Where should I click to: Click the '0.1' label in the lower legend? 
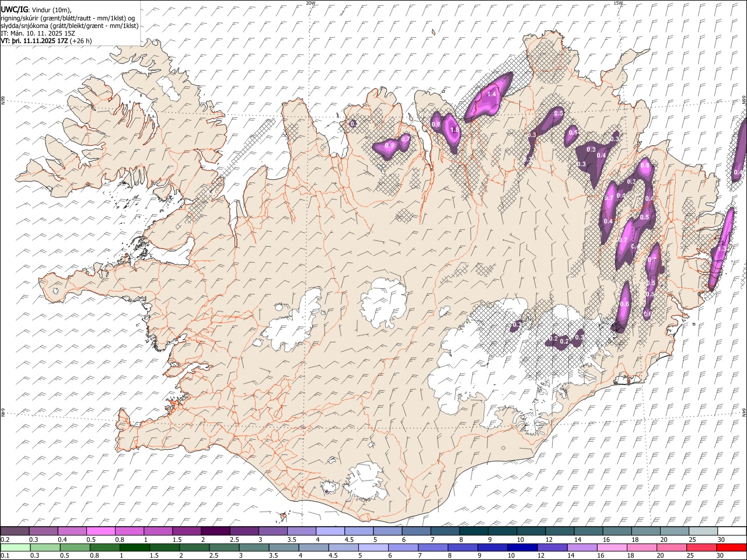click(4, 555)
